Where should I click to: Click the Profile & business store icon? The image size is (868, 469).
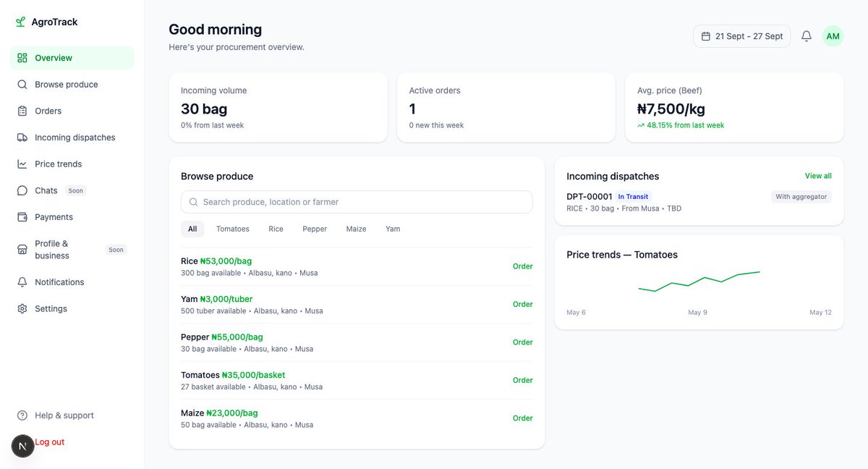(x=22, y=250)
